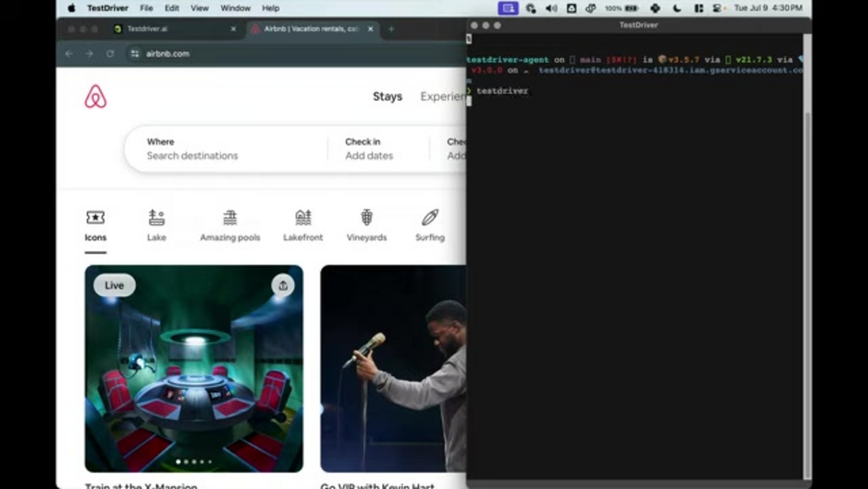Choose the Amazing pools category
Screen dimensions: 868x489
point(230,224)
